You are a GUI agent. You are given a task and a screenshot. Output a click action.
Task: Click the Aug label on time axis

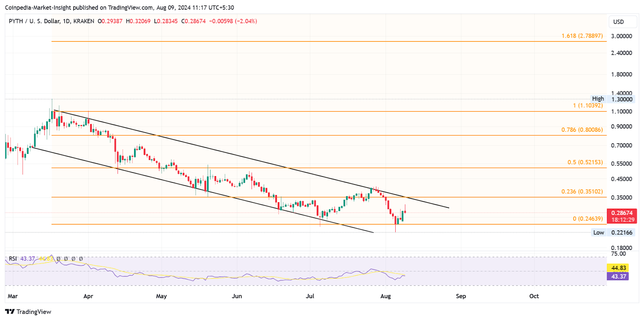386,296
